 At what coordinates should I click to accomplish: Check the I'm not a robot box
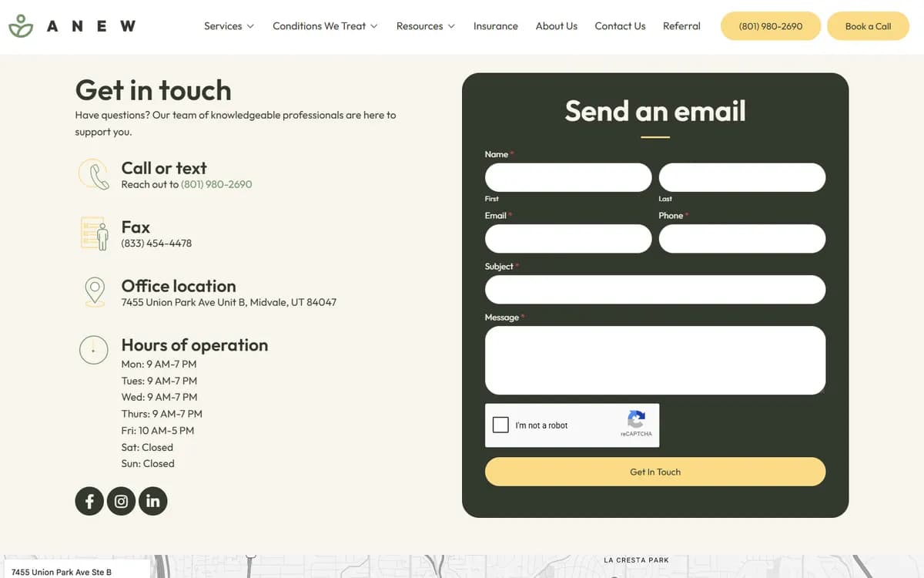click(x=500, y=425)
